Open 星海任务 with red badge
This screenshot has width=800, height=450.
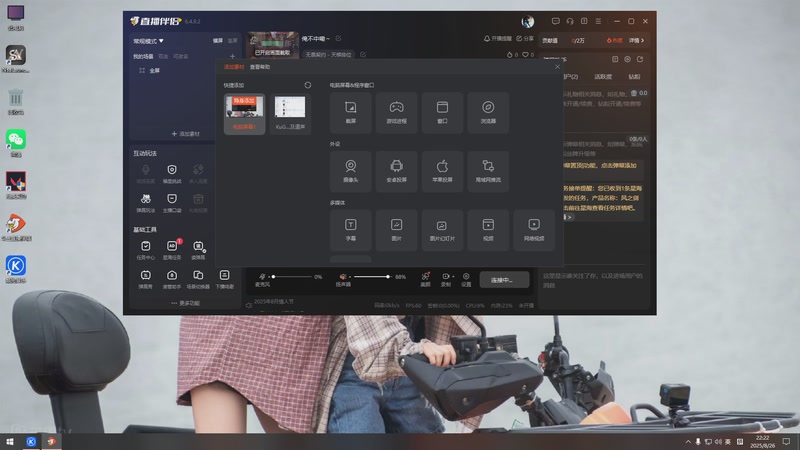[x=172, y=250]
